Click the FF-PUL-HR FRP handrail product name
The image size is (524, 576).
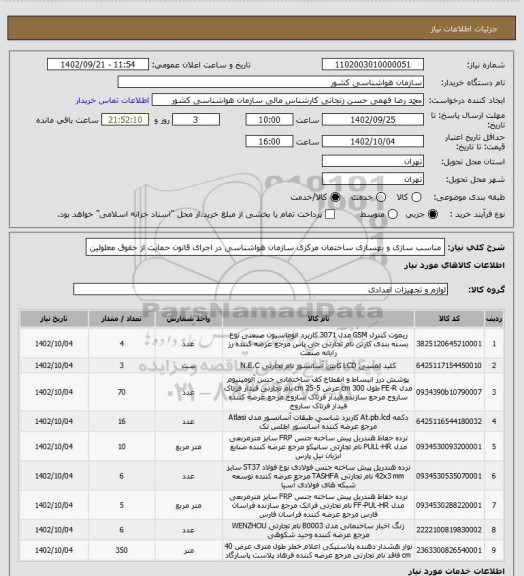coord(318,505)
